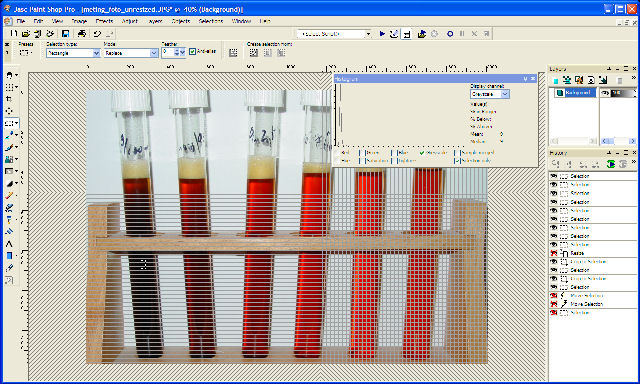
Task: Click the Move Selection history entry
Action: tap(586, 304)
